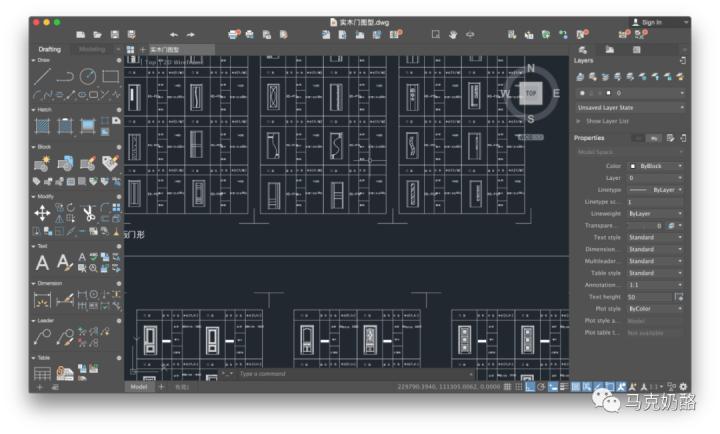Select the Circle draw tool

(x=88, y=76)
